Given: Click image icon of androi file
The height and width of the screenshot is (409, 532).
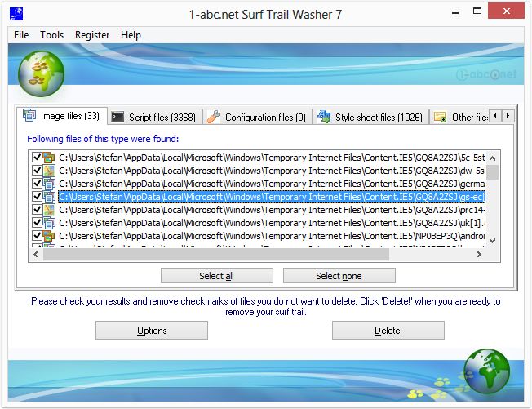Looking at the screenshot, I should [48, 236].
